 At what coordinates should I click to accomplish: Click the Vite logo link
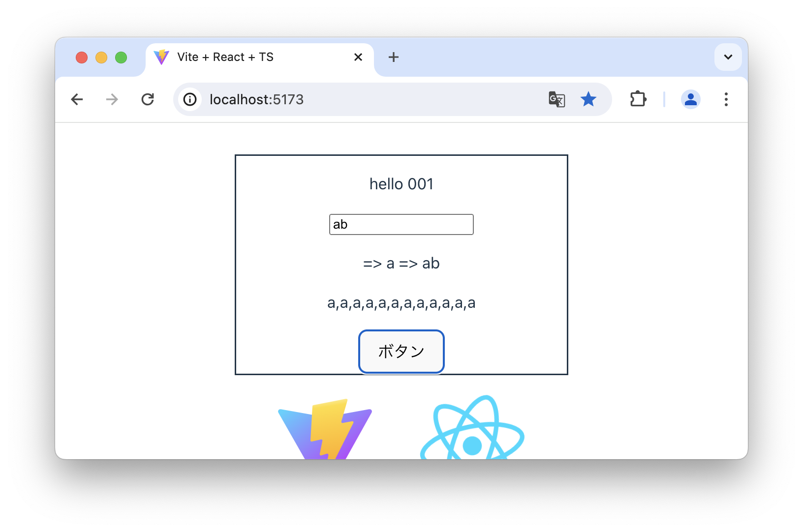click(325, 429)
